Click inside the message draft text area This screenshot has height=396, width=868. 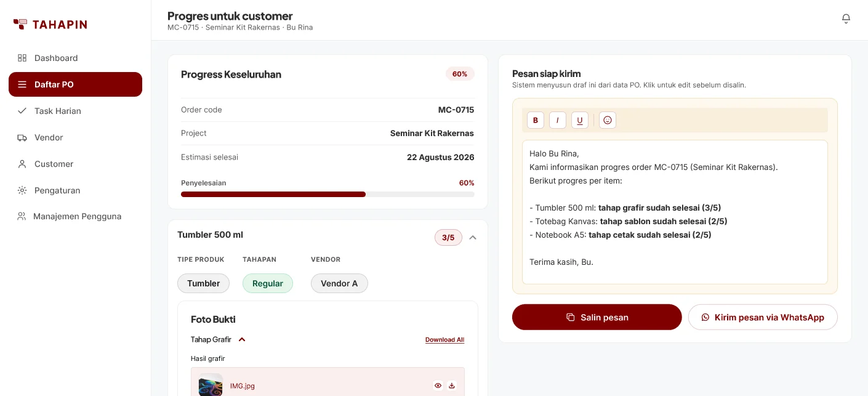click(x=675, y=212)
